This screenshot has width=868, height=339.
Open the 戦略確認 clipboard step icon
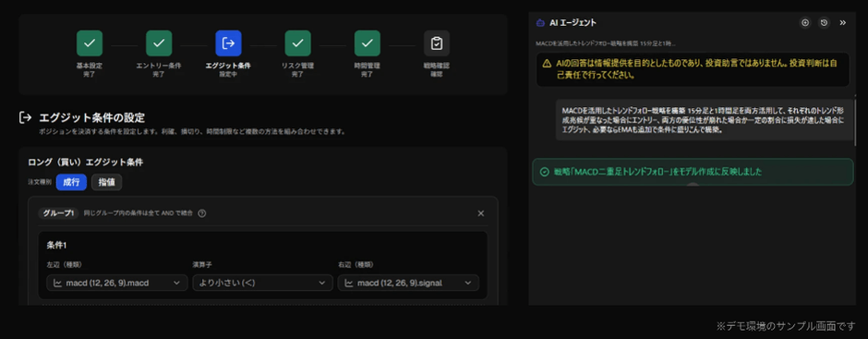click(437, 43)
